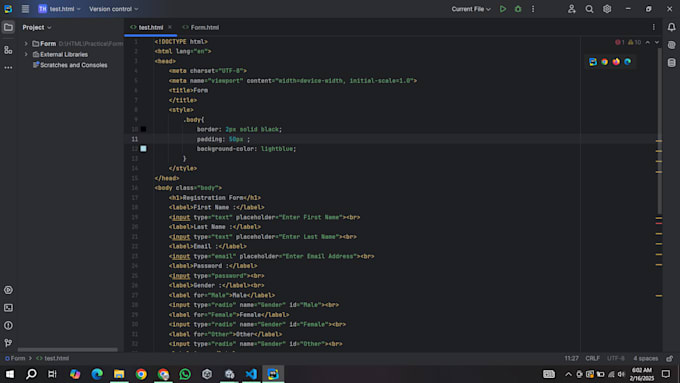680x383 pixels.
Task: Click the <h1>Registration Form</h1> line
Action: point(215,198)
